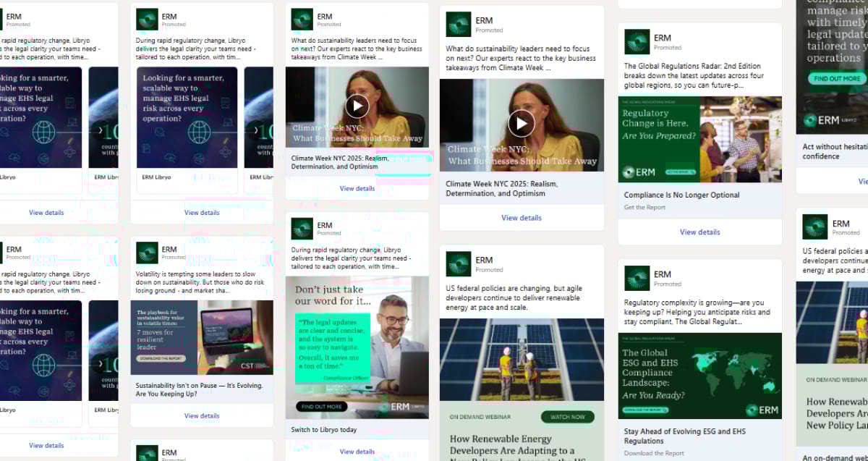Click the 'ON DEMAND WEBINAR' label beside Watch Now
This screenshot has height=461, width=868.
click(x=480, y=417)
